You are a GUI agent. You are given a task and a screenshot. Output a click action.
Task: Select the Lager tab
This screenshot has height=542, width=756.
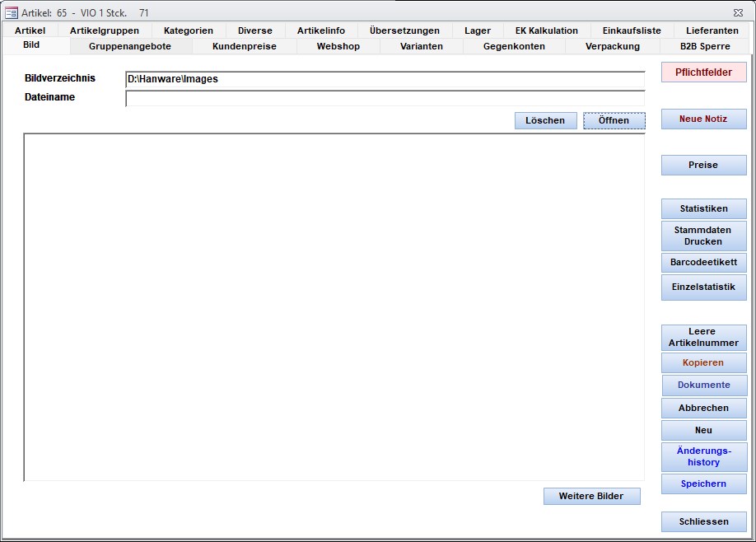tap(477, 30)
